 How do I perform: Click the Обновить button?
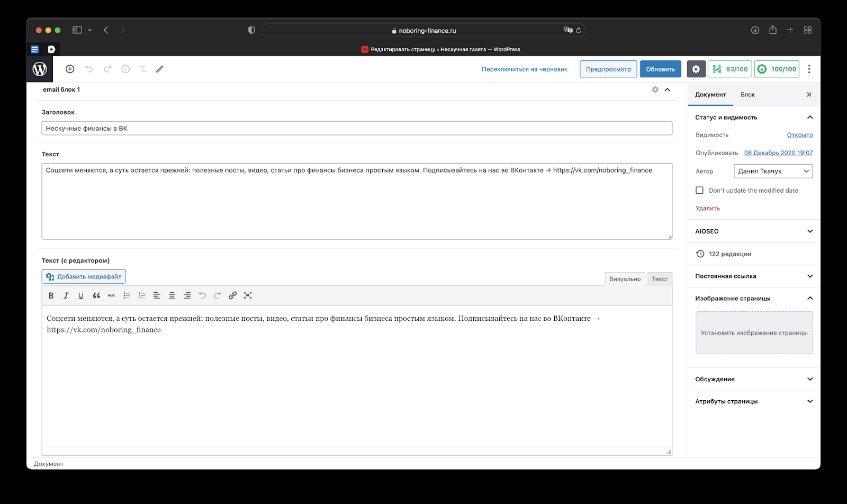coord(660,69)
